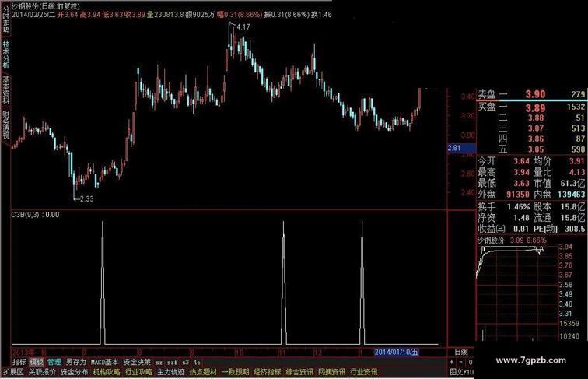
Task: Select the szf template shortcut
Action: pyautogui.click(x=172, y=363)
